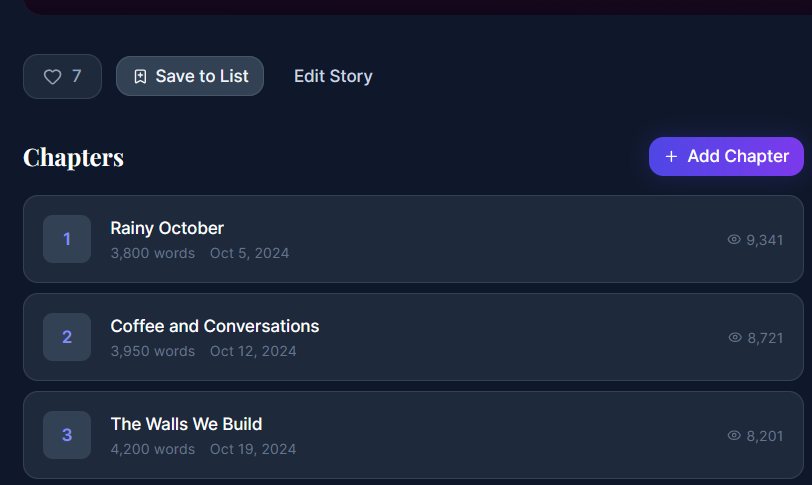Click the Chapters section heading
The width and height of the screenshot is (812, 485).
pos(74,157)
